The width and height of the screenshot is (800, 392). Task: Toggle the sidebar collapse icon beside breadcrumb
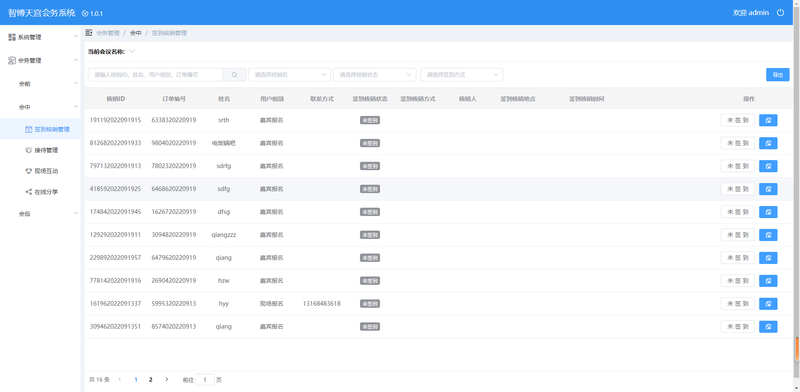(89, 33)
